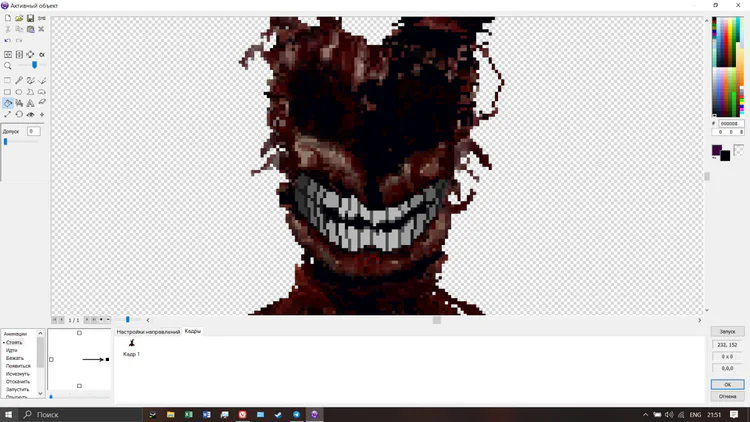Select the Идти animation
750x422 pixels.
[x=11, y=350]
